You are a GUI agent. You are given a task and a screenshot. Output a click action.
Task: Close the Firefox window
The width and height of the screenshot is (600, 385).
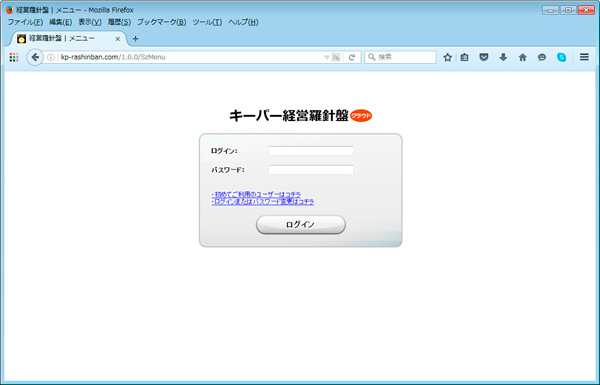tap(586, 10)
